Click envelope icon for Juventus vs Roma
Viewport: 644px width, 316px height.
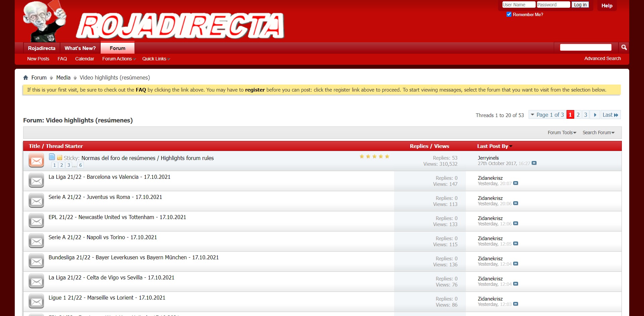click(36, 201)
